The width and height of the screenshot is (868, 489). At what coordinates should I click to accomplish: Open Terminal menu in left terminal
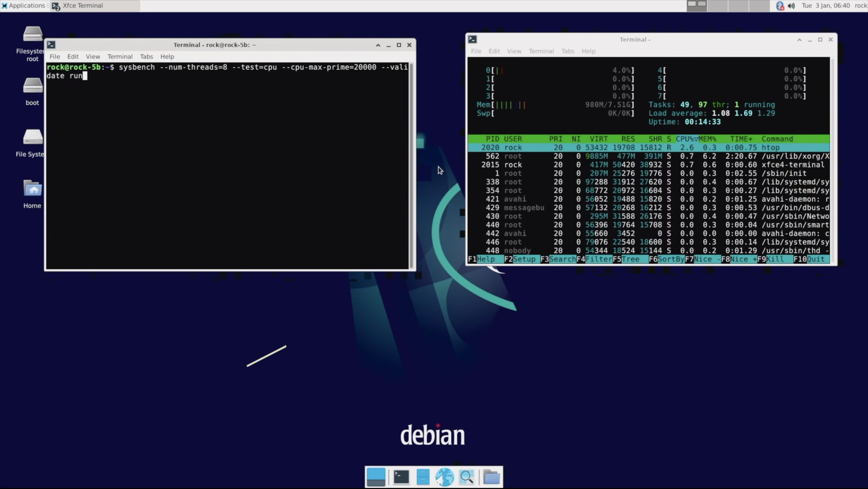tap(120, 57)
